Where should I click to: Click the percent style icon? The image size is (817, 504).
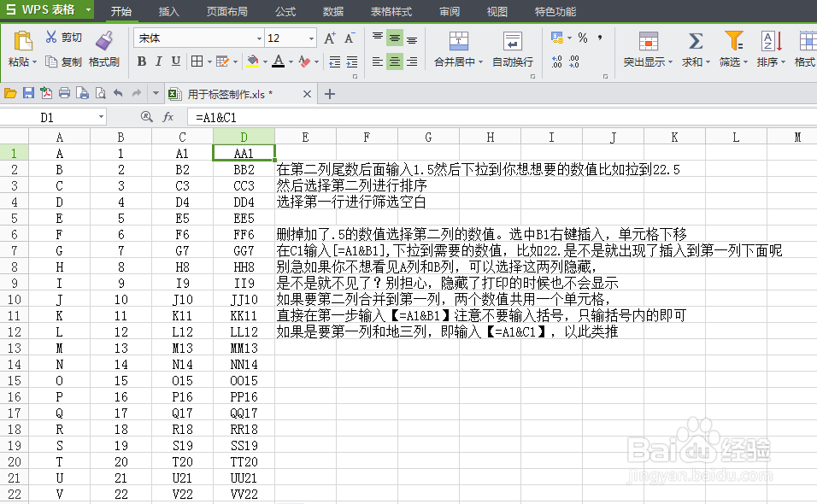582,38
